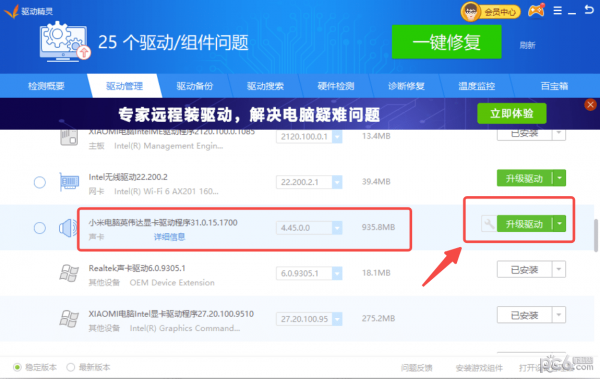Click the back arrow icon in title bar
Viewport: 600px width, 379px height.
(x=589, y=10)
